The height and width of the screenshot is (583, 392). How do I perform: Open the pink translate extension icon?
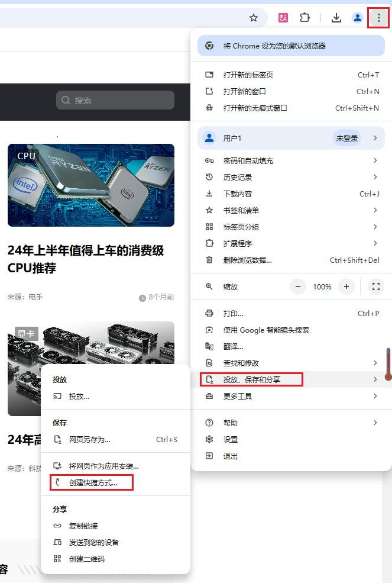click(x=283, y=18)
